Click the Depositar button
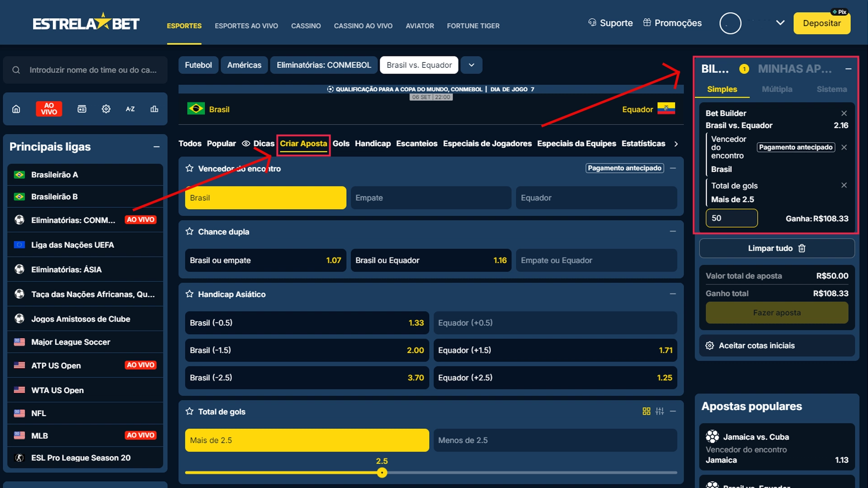 (822, 23)
